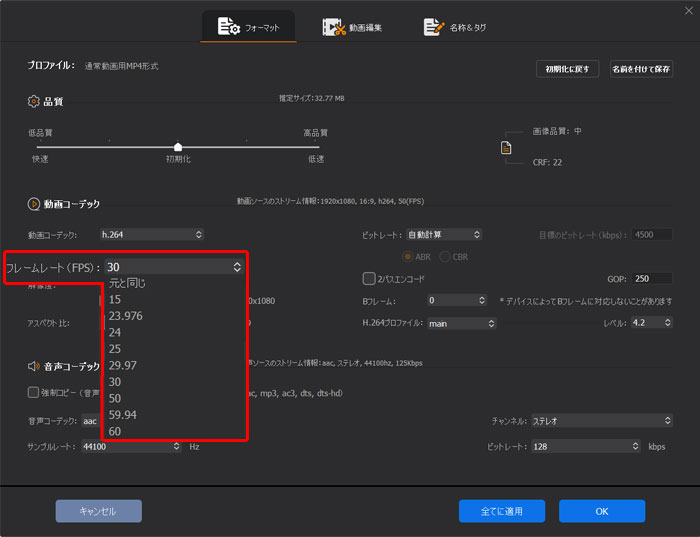Image resolution: width=700 pixels, height=537 pixels.
Task: Click the GOP value field
Action: (652, 279)
